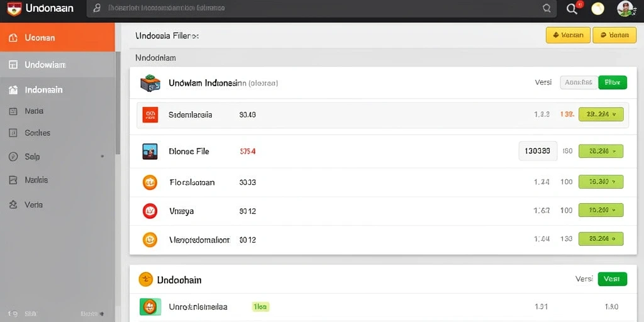Open the green dropdown in Sadenlaraeiia row
This screenshot has height=322, width=644.
(601, 114)
